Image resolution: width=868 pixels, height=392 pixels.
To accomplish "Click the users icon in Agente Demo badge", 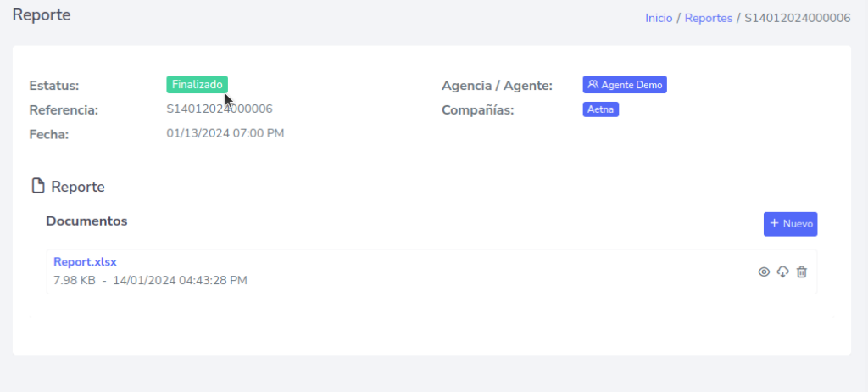I will (593, 85).
